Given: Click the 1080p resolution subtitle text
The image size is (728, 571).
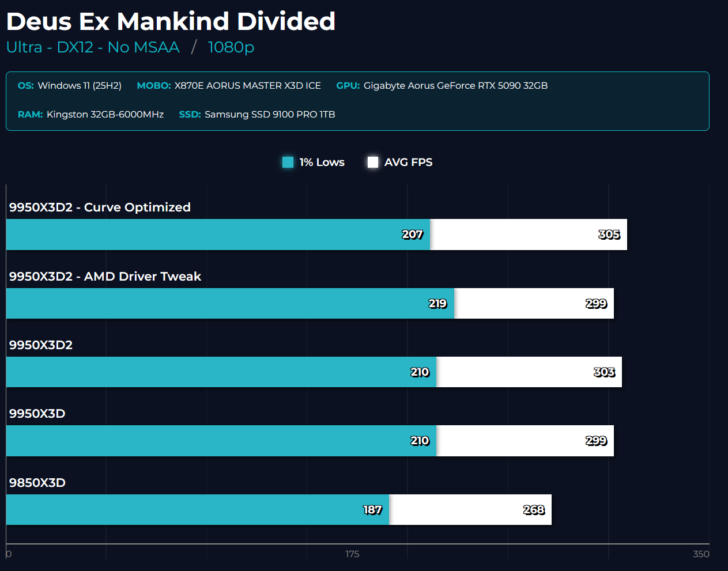Looking at the screenshot, I should [x=231, y=47].
